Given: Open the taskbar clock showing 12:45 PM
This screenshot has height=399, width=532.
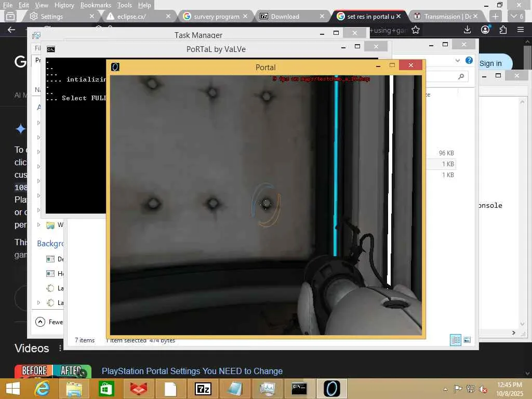Looking at the screenshot, I should point(509,389).
